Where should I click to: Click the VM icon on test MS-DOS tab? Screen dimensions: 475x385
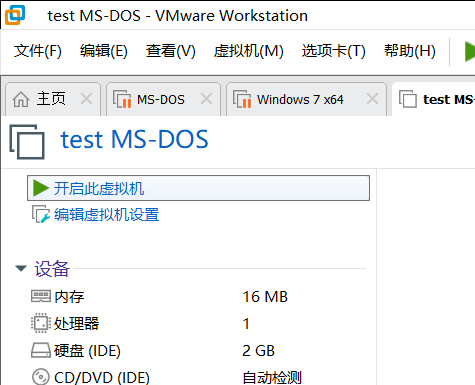(x=408, y=99)
